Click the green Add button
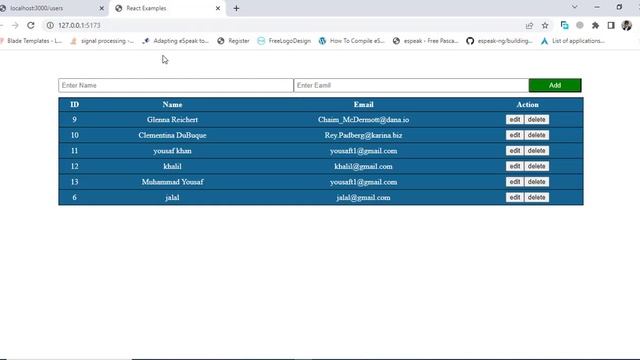The height and width of the screenshot is (360, 640). coord(555,85)
